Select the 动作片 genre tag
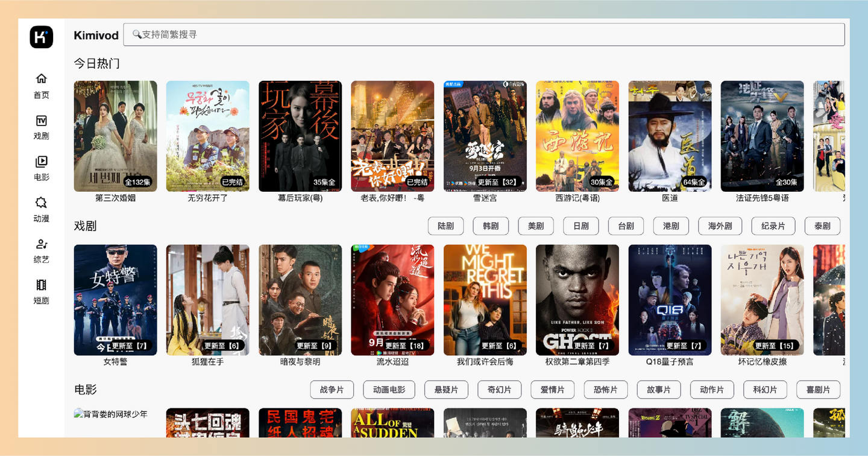Image resolution: width=868 pixels, height=456 pixels. tap(712, 390)
